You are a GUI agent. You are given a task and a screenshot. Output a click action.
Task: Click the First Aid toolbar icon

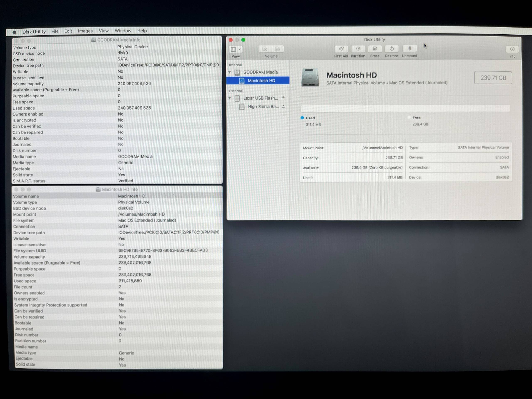pyautogui.click(x=341, y=49)
